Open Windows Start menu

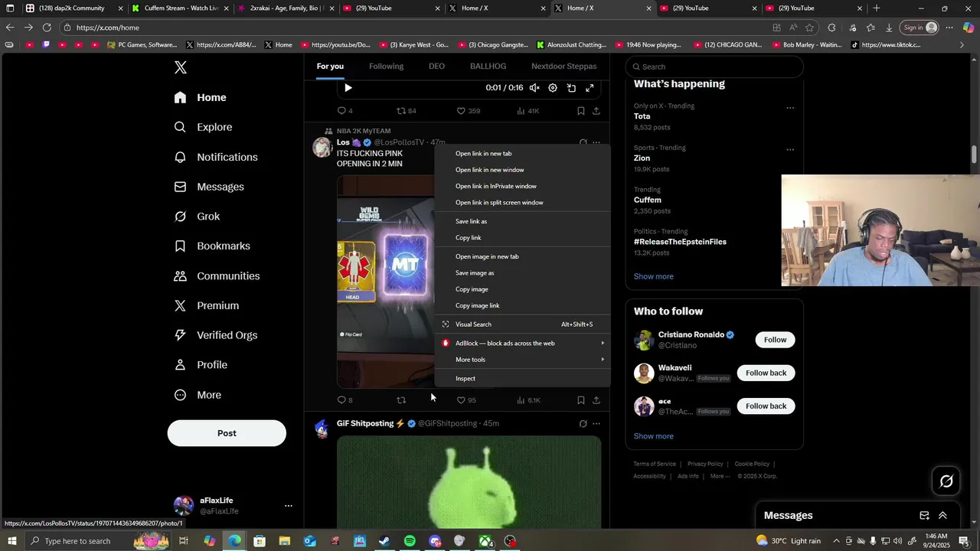click(11, 541)
